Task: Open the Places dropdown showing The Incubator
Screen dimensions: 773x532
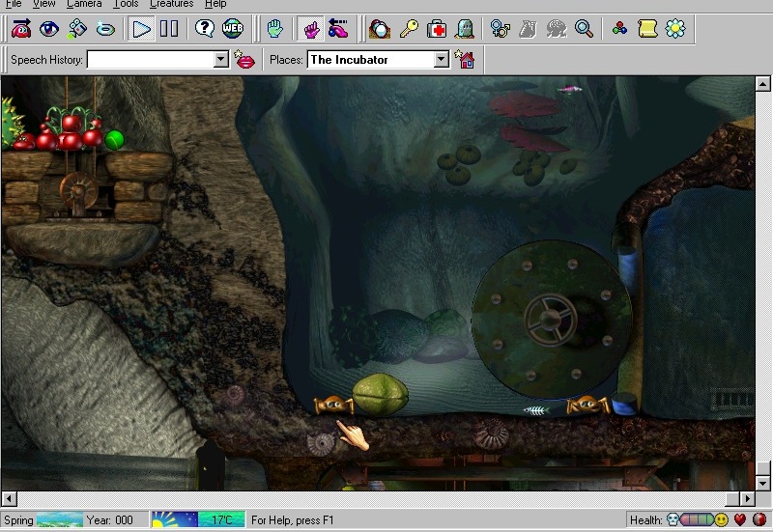Action: coord(442,60)
